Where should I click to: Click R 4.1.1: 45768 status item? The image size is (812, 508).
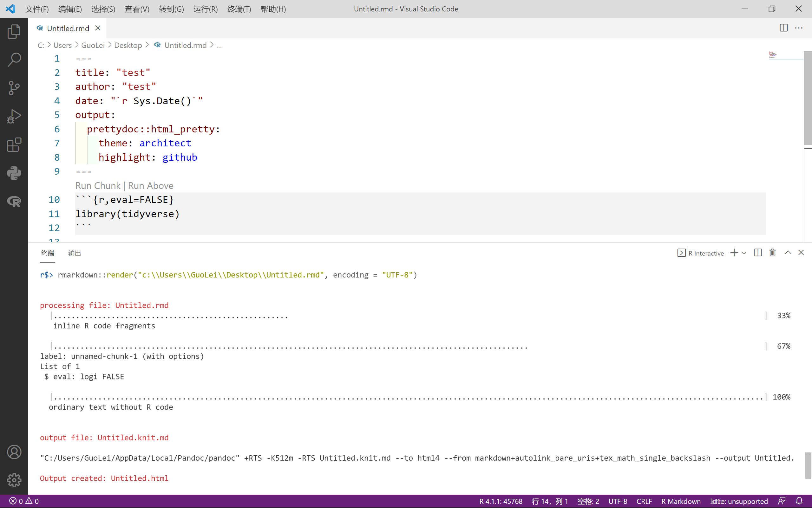pyautogui.click(x=501, y=501)
